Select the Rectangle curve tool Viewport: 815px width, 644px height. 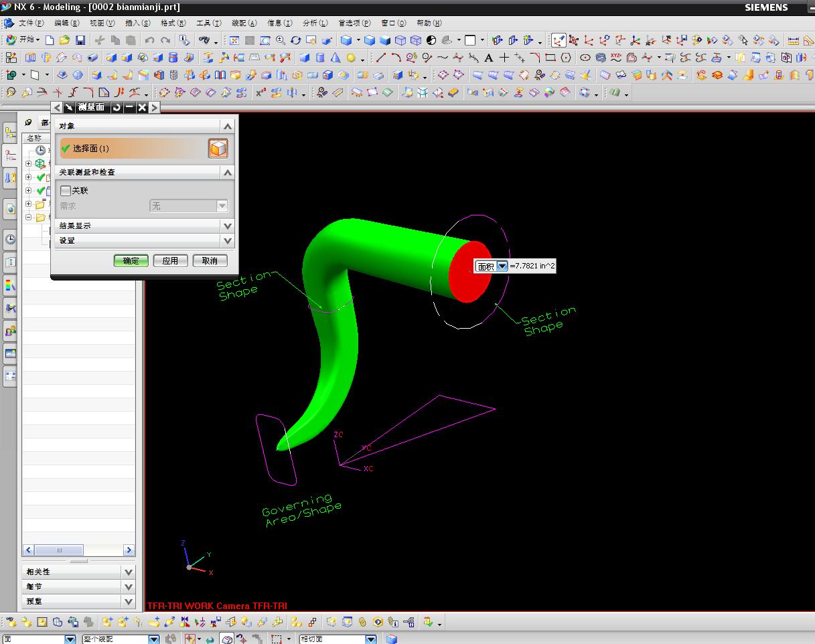point(550,58)
